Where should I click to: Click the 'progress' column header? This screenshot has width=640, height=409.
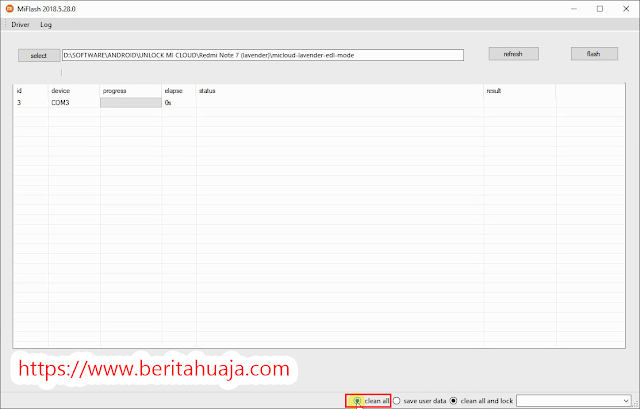[131, 91]
